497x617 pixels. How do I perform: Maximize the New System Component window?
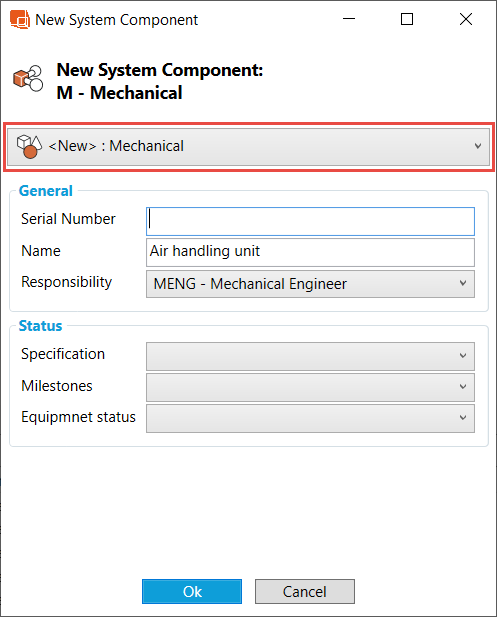[x=407, y=19]
